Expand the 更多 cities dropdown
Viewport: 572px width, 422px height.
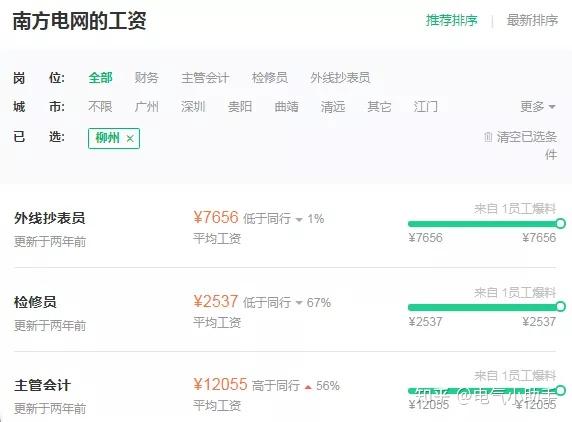pyautogui.click(x=538, y=107)
